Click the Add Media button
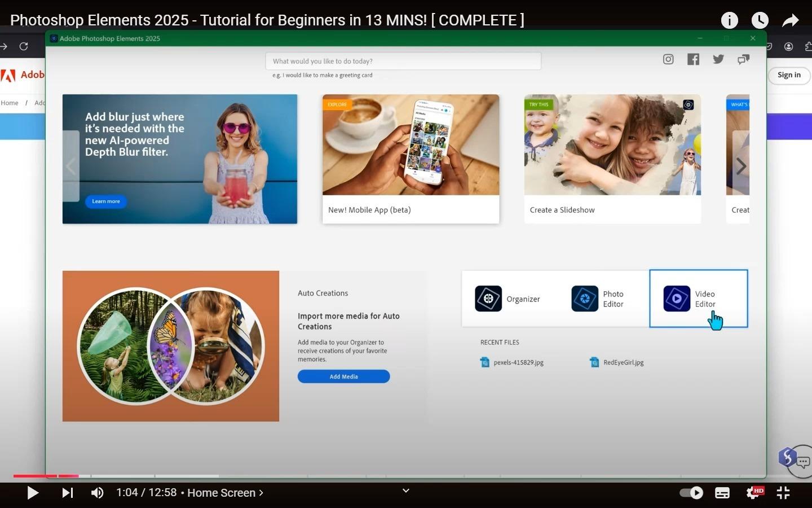 343,376
